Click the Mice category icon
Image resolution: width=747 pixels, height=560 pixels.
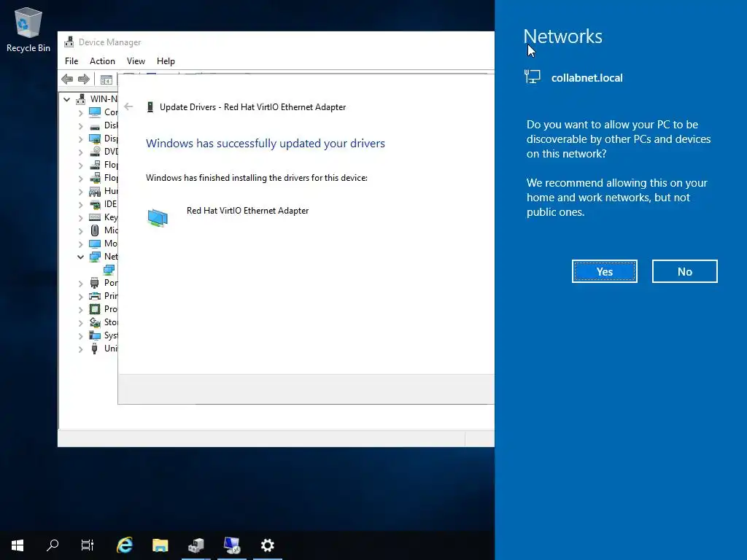95,230
